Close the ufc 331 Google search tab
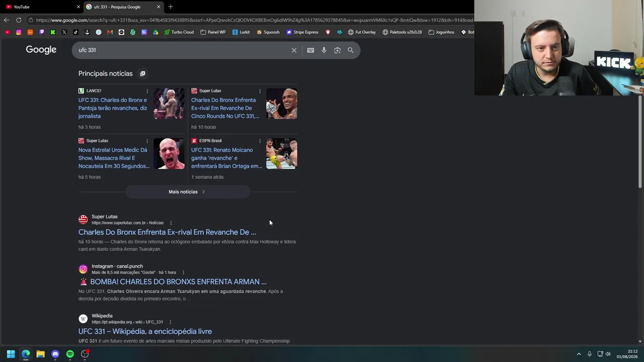Screen dimensions: 644x362 point(158,7)
